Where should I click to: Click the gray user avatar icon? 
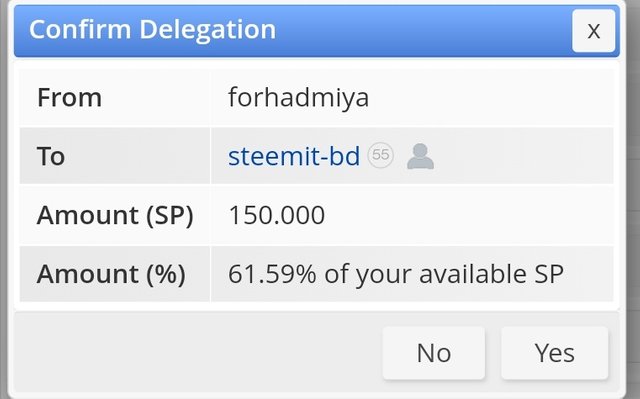point(420,156)
